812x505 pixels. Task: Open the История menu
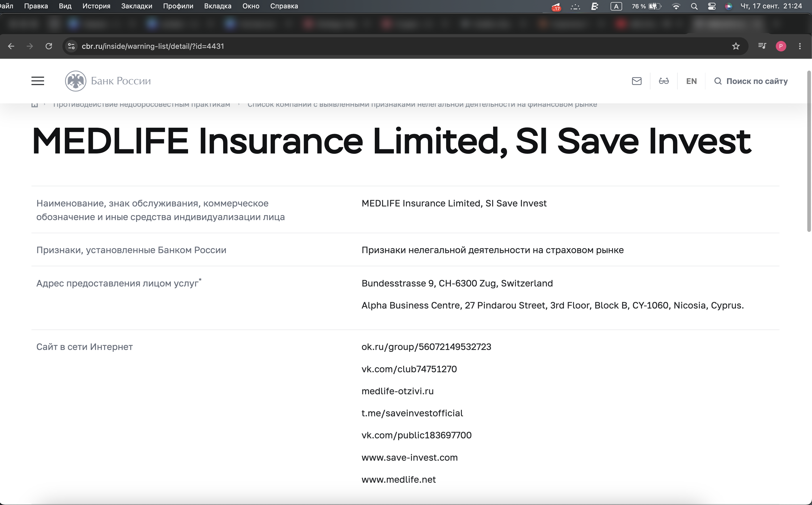pos(96,6)
